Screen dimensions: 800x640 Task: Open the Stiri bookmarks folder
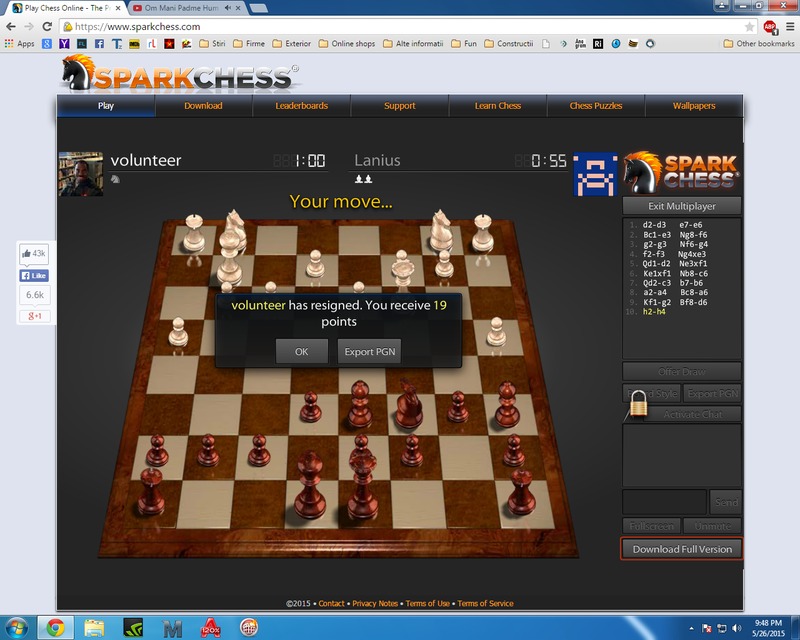pyautogui.click(x=212, y=44)
